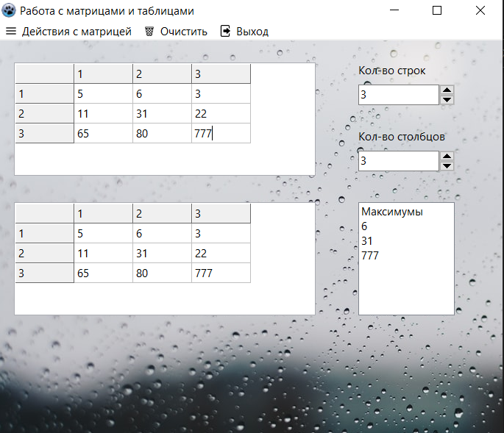The height and width of the screenshot is (433, 504).
Task: Focus the Кол-во строк input field
Action: point(399,95)
